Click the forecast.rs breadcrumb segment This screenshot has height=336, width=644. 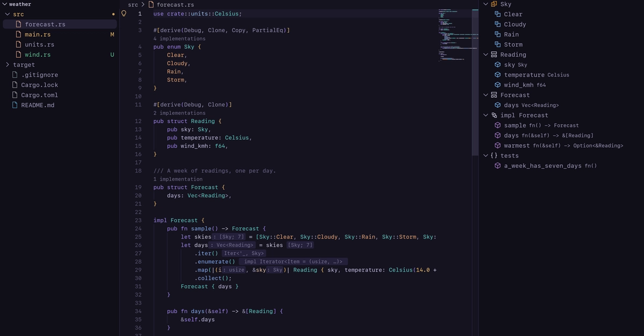pos(175,4)
